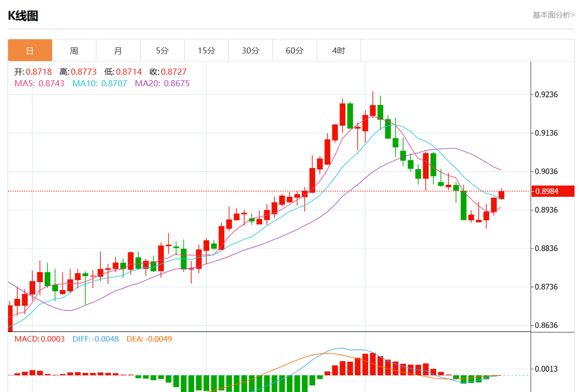Click the MA10: 0.8707 indicator value
The image size is (579, 392).
pyautogui.click(x=99, y=84)
